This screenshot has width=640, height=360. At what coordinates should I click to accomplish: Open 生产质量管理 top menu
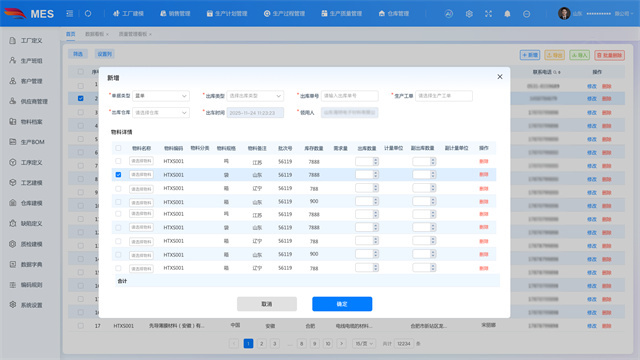click(342, 13)
